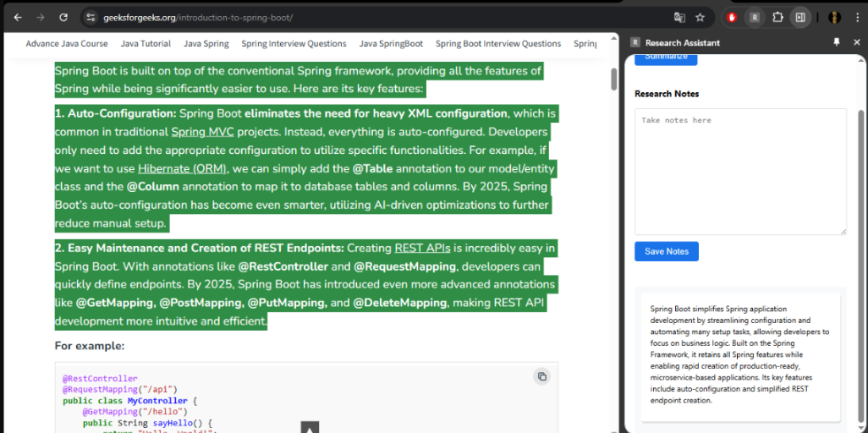Open Java Spring nav item
Image resolution: width=868 pixels, height=433 pixels.
point(206,44)
